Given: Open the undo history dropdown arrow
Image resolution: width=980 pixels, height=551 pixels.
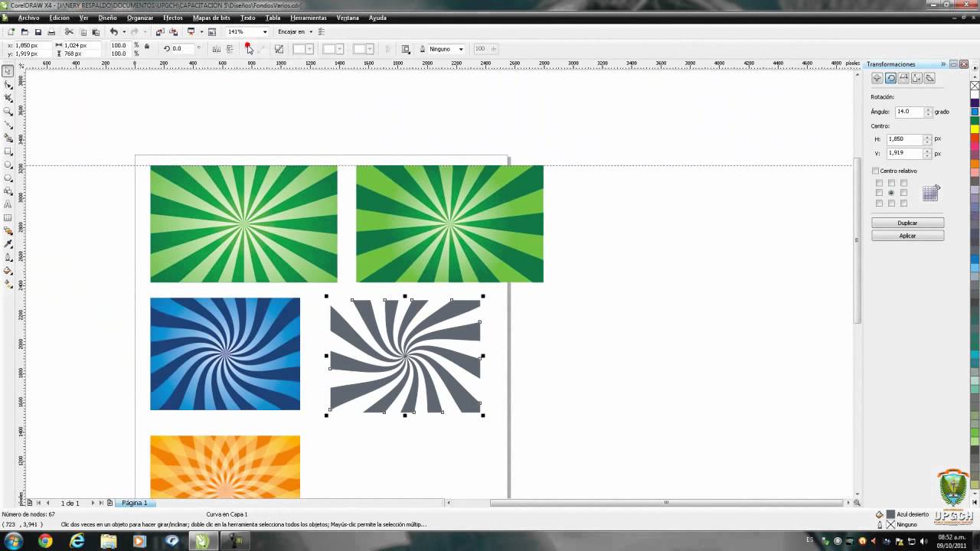Looking at the screenshot, I should (123, 32).
